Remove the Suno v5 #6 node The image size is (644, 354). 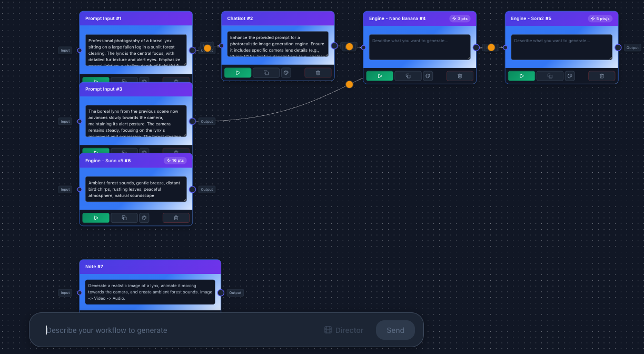[176, 218]
